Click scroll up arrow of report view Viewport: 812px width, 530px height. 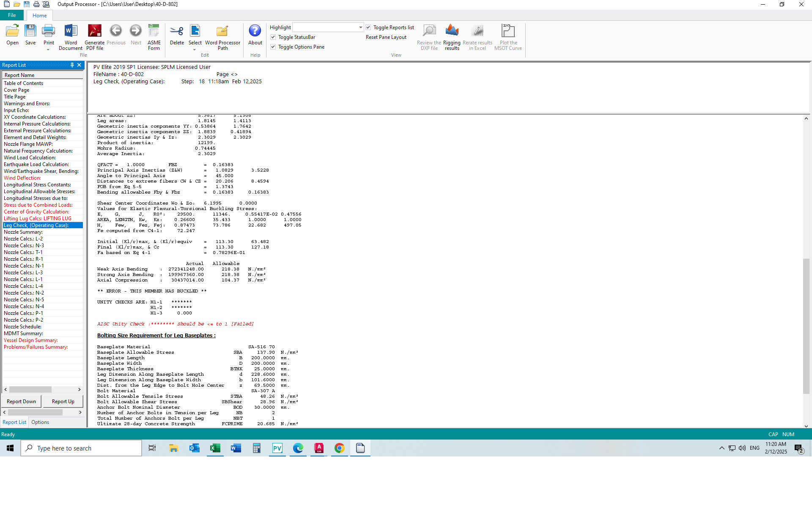click(806, 118)
